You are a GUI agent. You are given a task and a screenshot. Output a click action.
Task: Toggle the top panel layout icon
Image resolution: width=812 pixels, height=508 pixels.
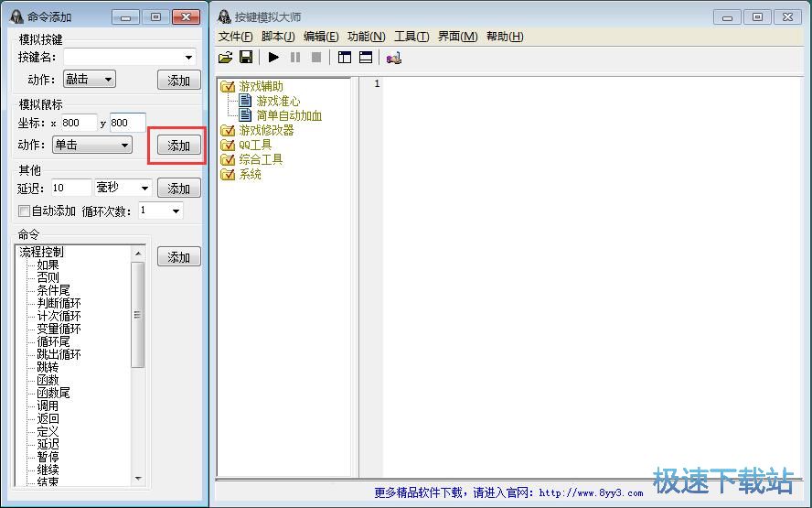(x=366, y=58)
